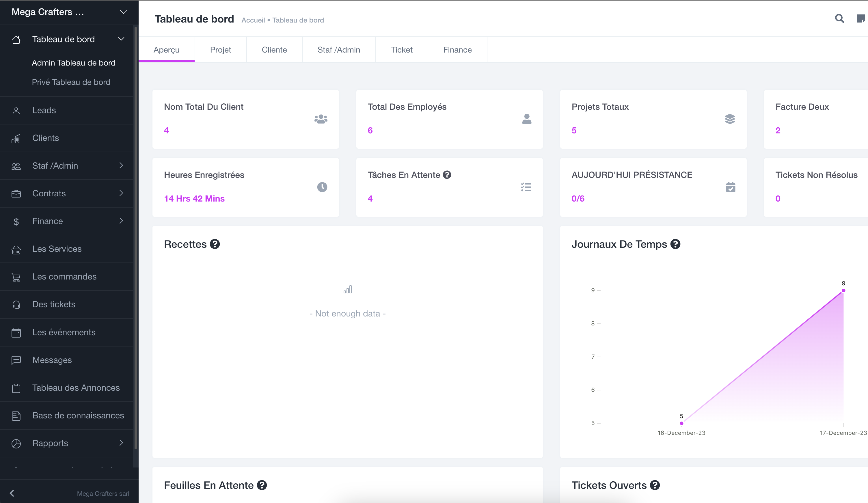The height and width of the screenshot is (503, 868).
Task: Click the Recettes help question icon
Action: (215, 244)
